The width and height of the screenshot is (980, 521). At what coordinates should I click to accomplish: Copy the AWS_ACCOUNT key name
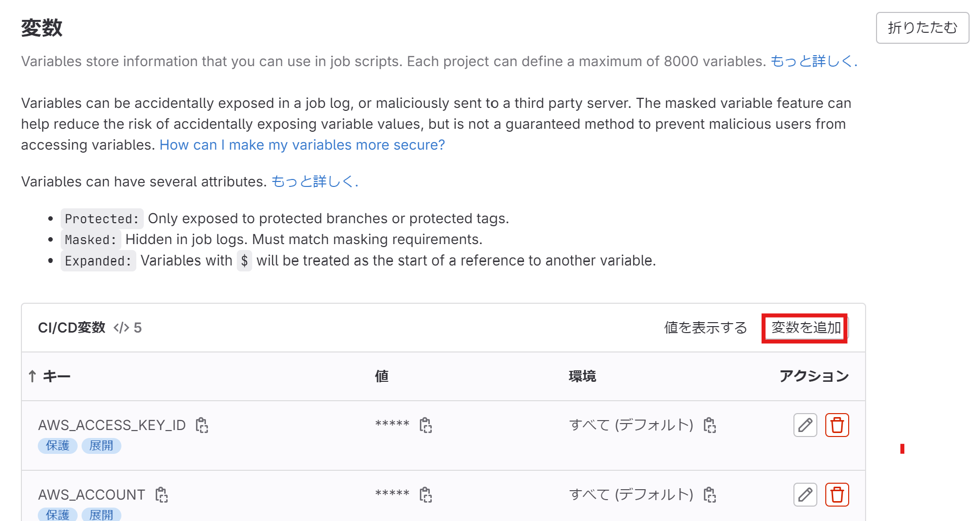(162, 495)
